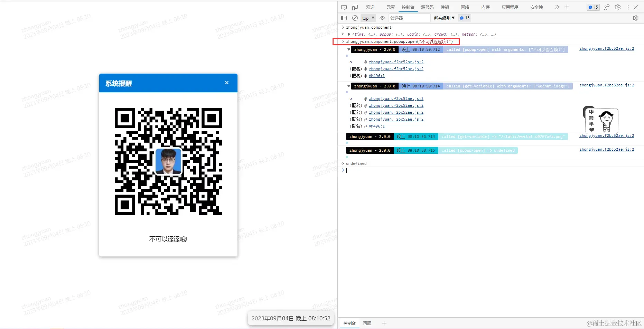644x329 pixels.
Task: Open the 内存 tab
Action: pyautogui.click(x=485, y=7)
